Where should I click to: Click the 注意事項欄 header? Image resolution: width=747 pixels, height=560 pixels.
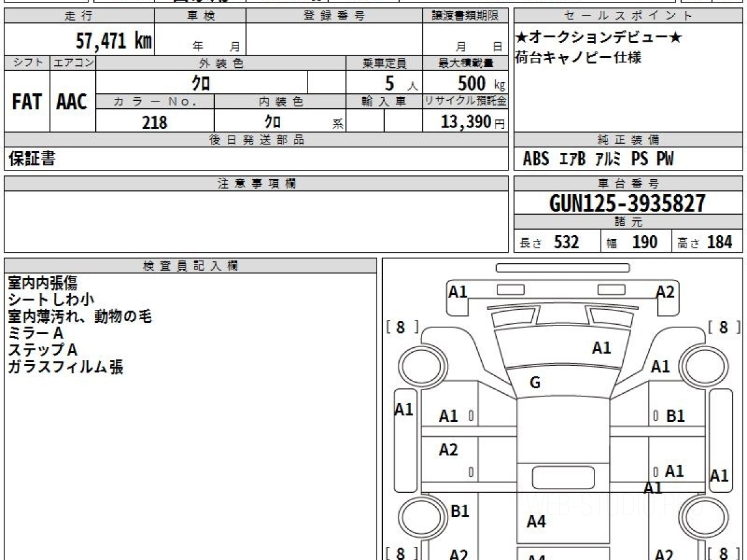coord(256,184)
